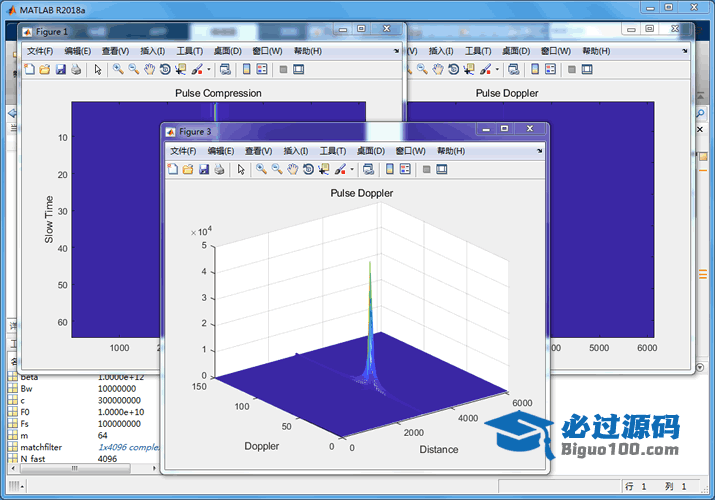The width and height of the screenshot is (715, 500).
Task: Insert Legend icon in Figure 1 toolbar
Action: click(x=262, y=69)
